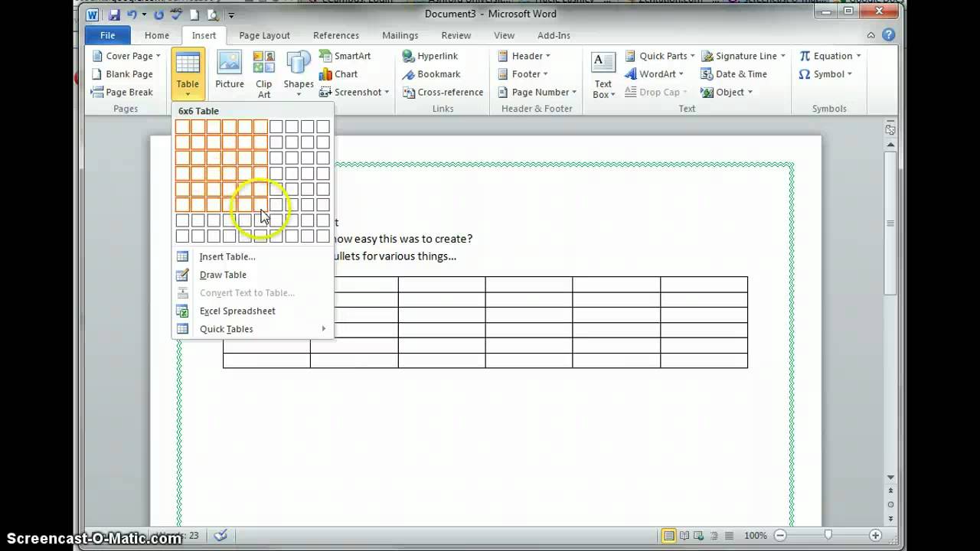Click the Save icon in Quick Access Toolbar

[x=114, y=15]
